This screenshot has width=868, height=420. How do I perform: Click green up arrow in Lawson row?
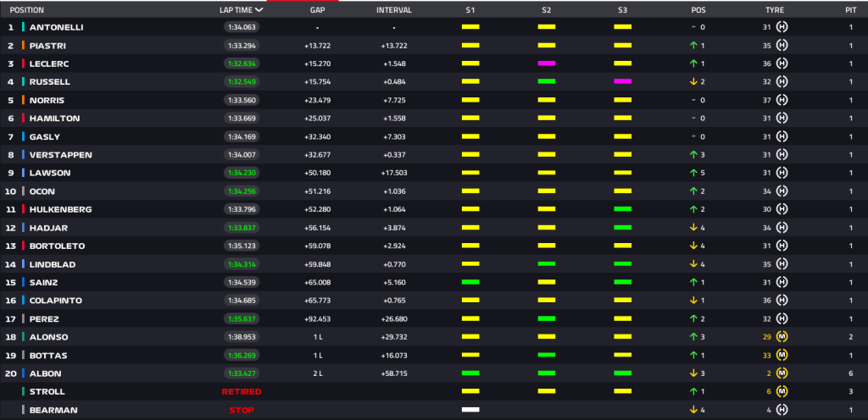pyautogui.click(x=693, y=173)
